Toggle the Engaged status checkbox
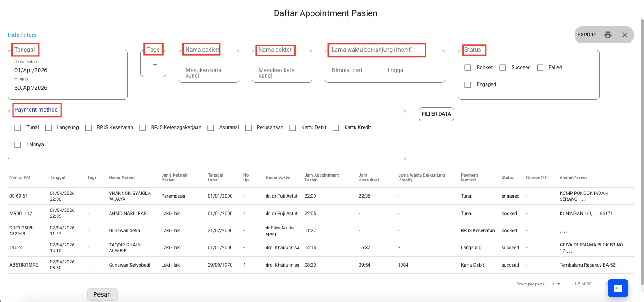 [x=468, y=85]
